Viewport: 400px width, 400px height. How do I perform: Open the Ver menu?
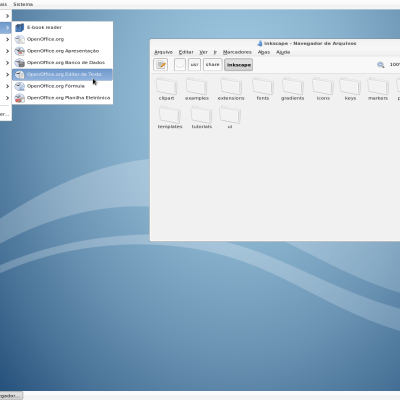coord(203,52)
